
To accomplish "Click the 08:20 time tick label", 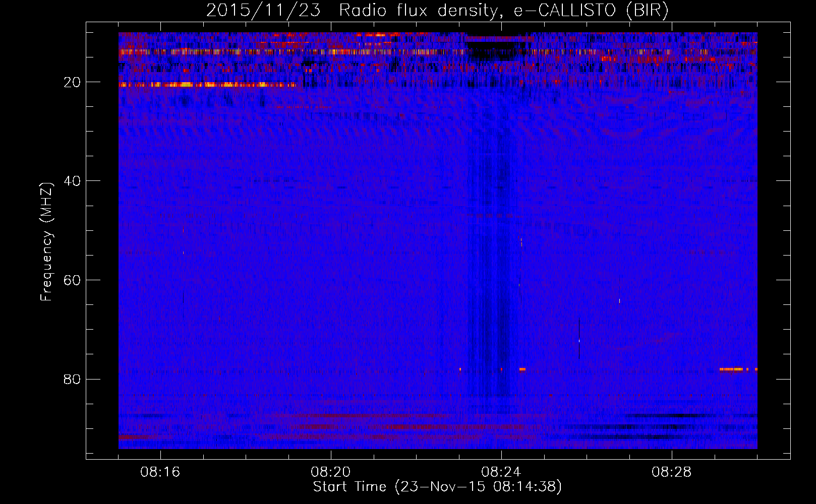I will click(331, 472).
